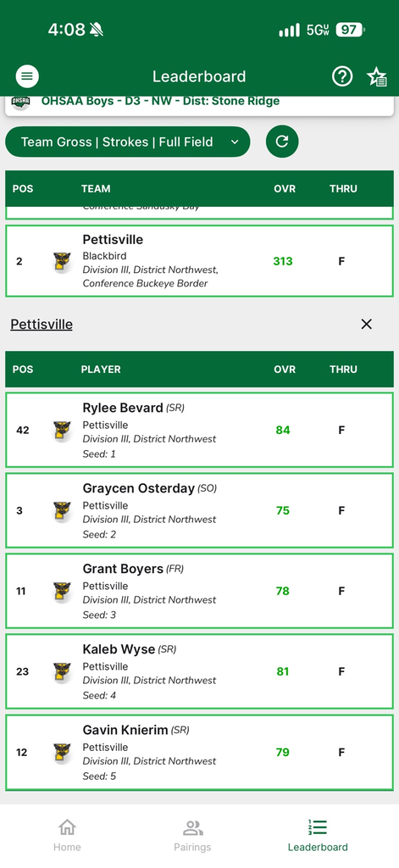The image size is (399, 868).
Task: Sort by the OVR team column header
Action: (285, 189)
